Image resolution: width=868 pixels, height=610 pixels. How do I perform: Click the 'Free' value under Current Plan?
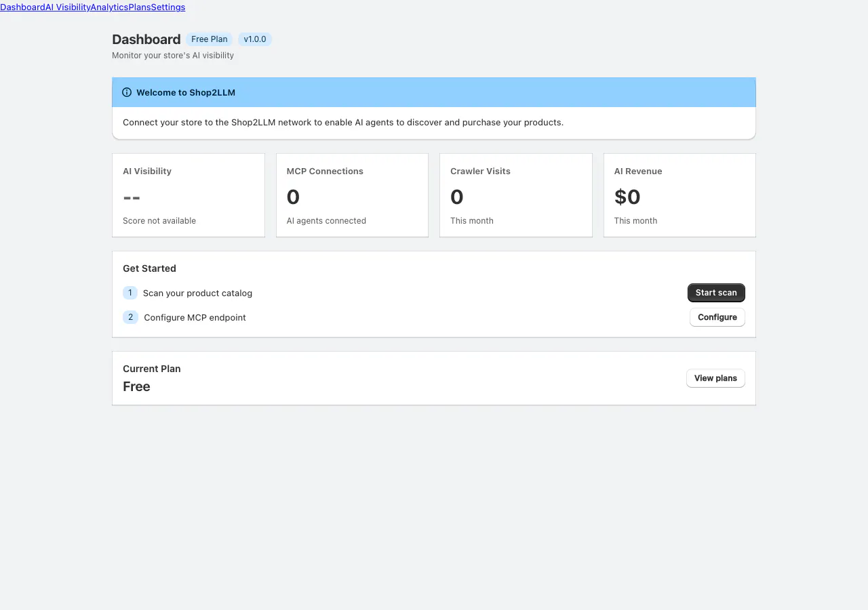136,386
